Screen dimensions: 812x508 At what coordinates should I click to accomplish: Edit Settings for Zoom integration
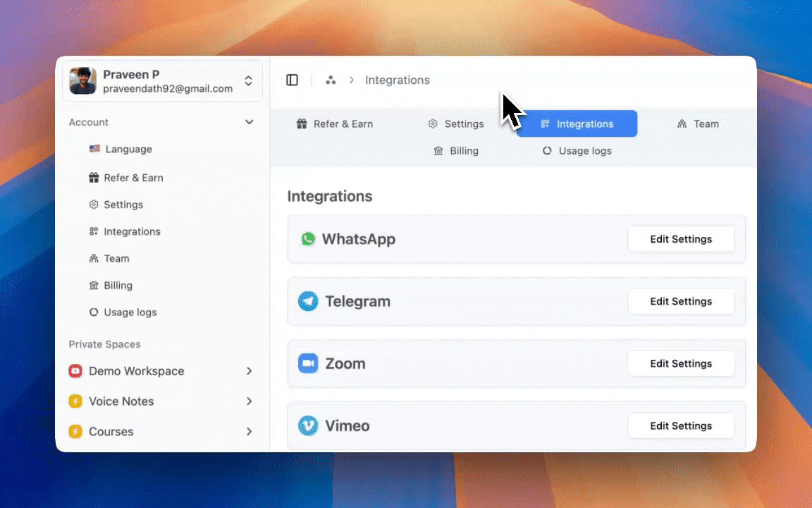pyautogui.click(x=680, y=363)
